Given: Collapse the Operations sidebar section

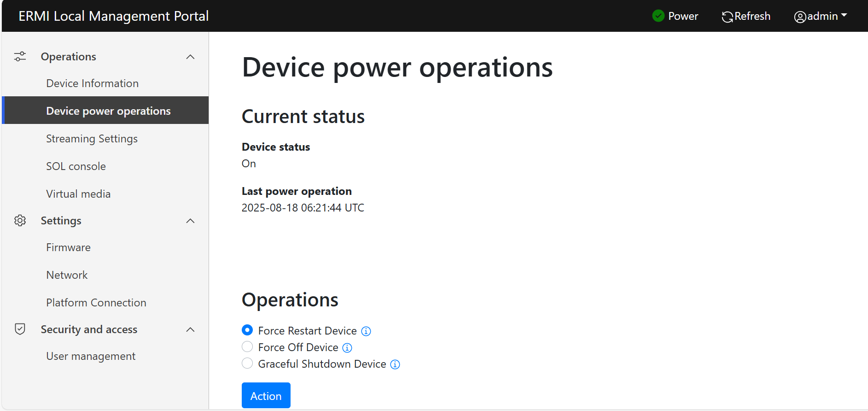Looking at the screenshot, I should tap(190, 57).
